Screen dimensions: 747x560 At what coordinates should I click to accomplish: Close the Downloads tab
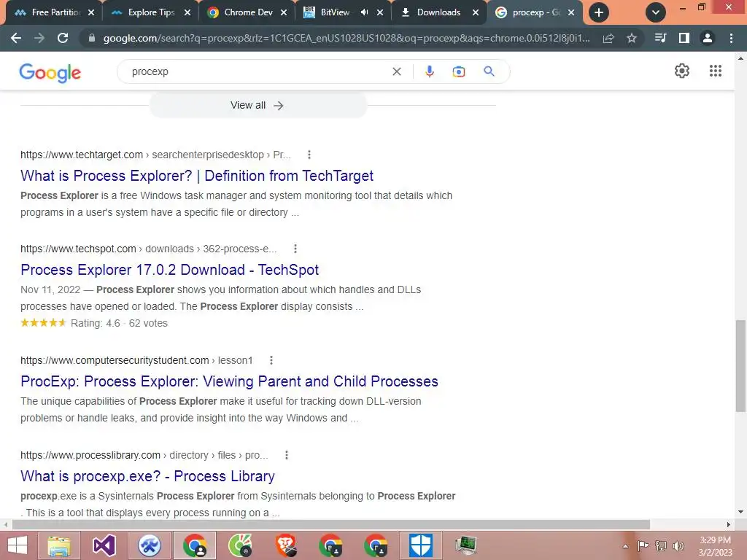pyautogui.click(x=476, y=12)
